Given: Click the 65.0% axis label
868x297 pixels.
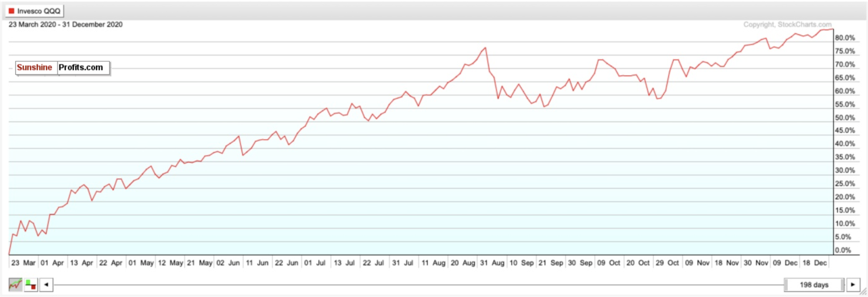Looking at the screenshot, I should (x=845, y=78).
